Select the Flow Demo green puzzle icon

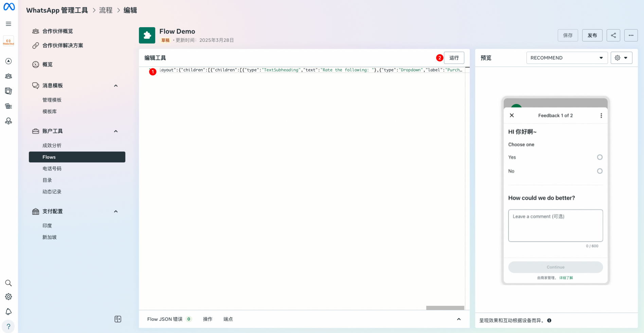point(147,35)
